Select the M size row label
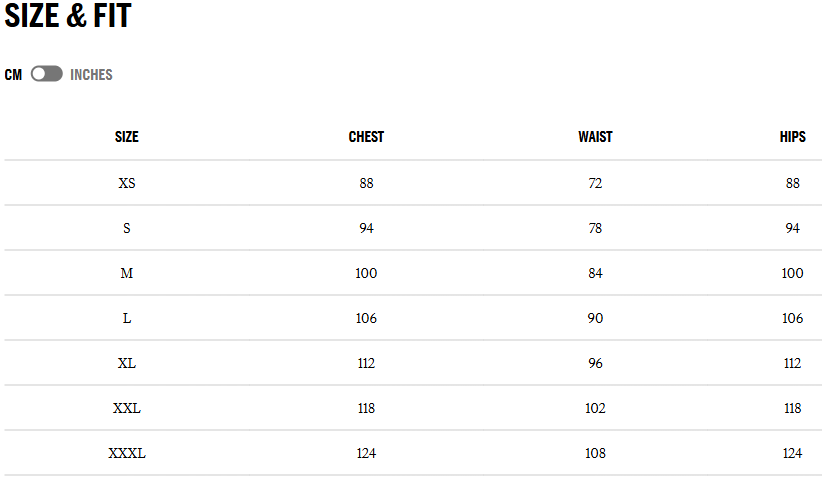822x477 pixels. click(x=127, y=273)
